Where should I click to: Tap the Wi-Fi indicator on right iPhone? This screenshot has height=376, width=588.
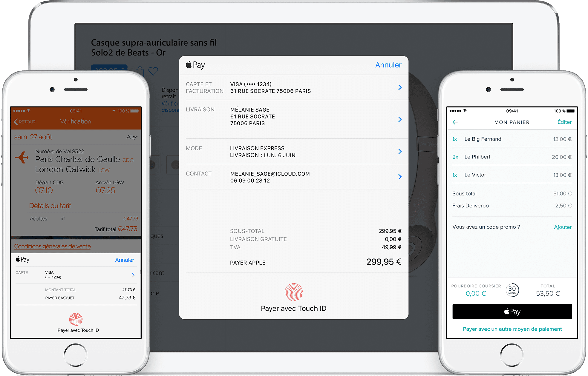point(465,111)
